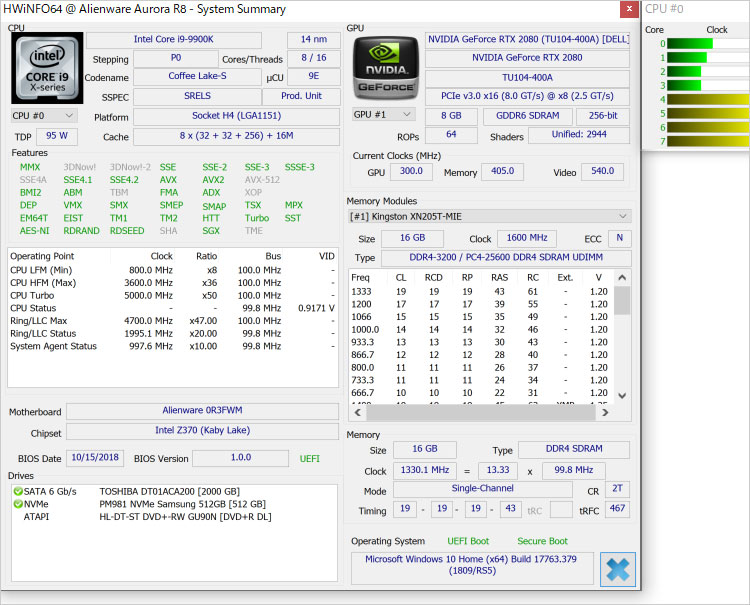Image resolution: width=750 pixels, height=605 pixels.
Task: Click Core 3 clock bar in CPU #0 window
Action: click(684, 85)
